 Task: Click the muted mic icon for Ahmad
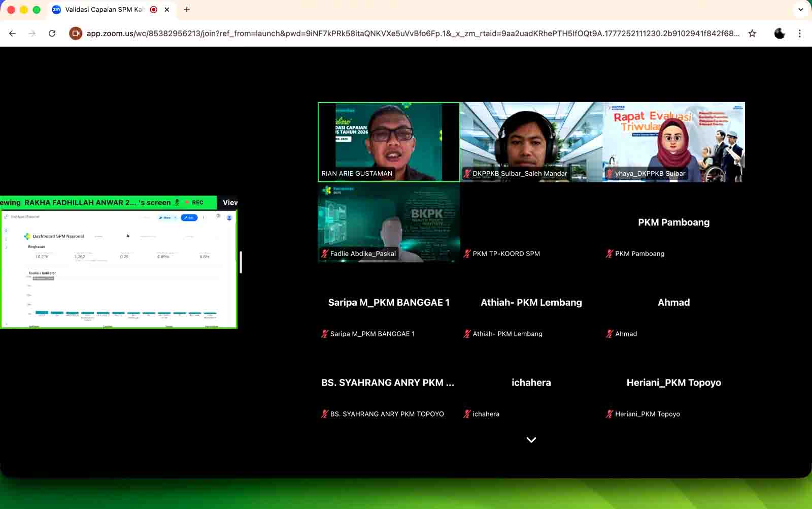609,334
